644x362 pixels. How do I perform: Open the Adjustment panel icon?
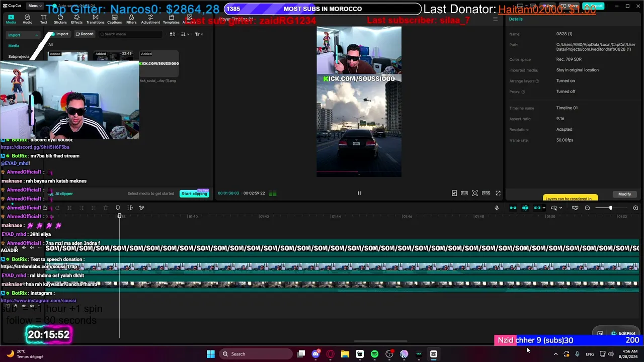(150, 19)
